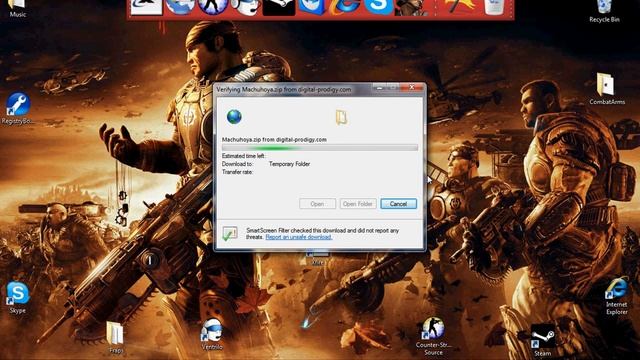Viewport: 640px width, 360px height.
Task: Open the globe browser icon in top dock
Action: point(180,7)
